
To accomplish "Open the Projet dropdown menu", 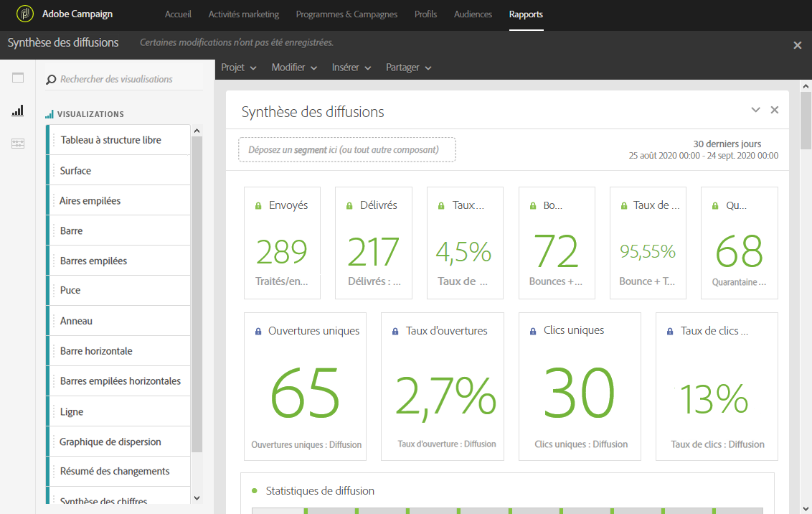I will (238, 67).
